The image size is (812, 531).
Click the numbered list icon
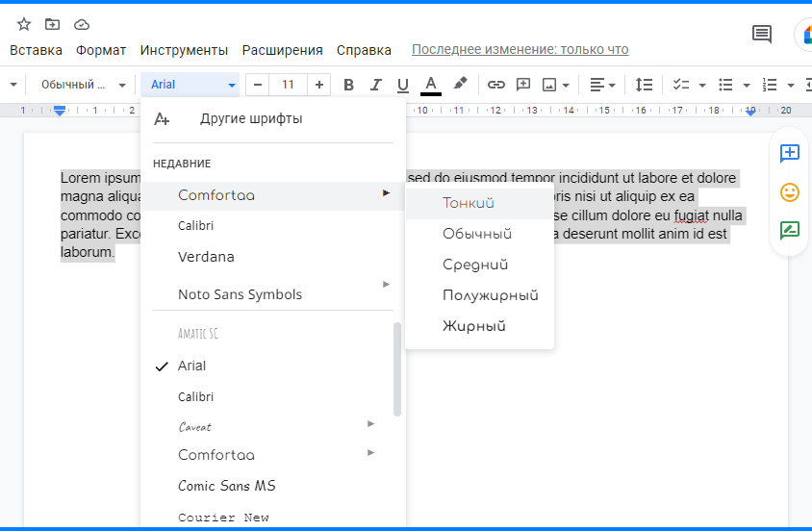point(770,85)
